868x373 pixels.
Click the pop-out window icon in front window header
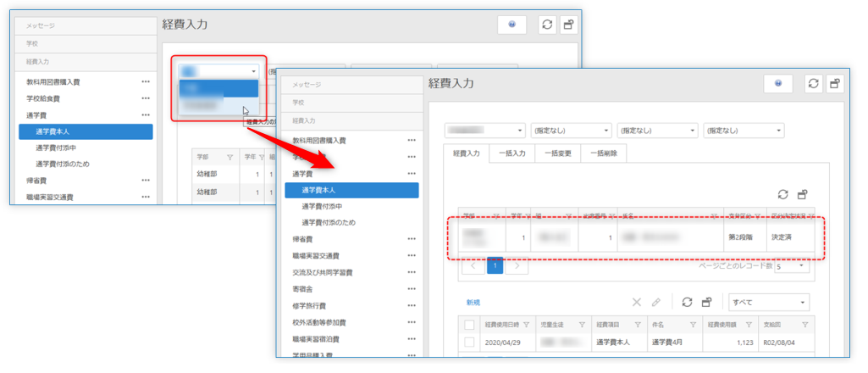(835, 84)
